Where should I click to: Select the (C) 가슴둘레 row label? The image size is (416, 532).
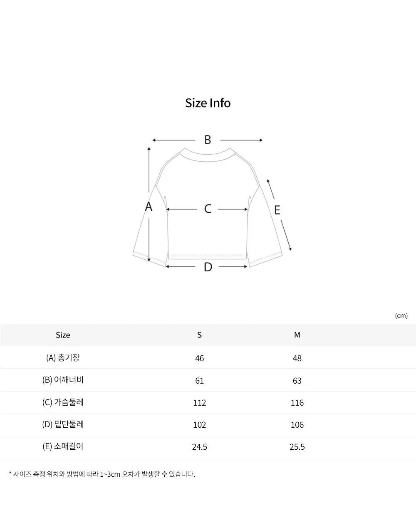click(63, 402)
